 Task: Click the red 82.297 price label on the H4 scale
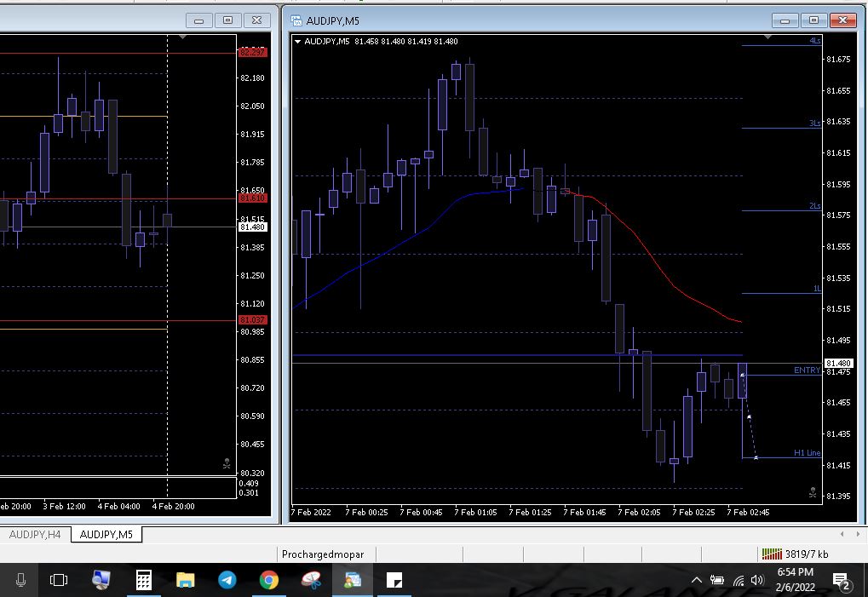pos(253,53)
